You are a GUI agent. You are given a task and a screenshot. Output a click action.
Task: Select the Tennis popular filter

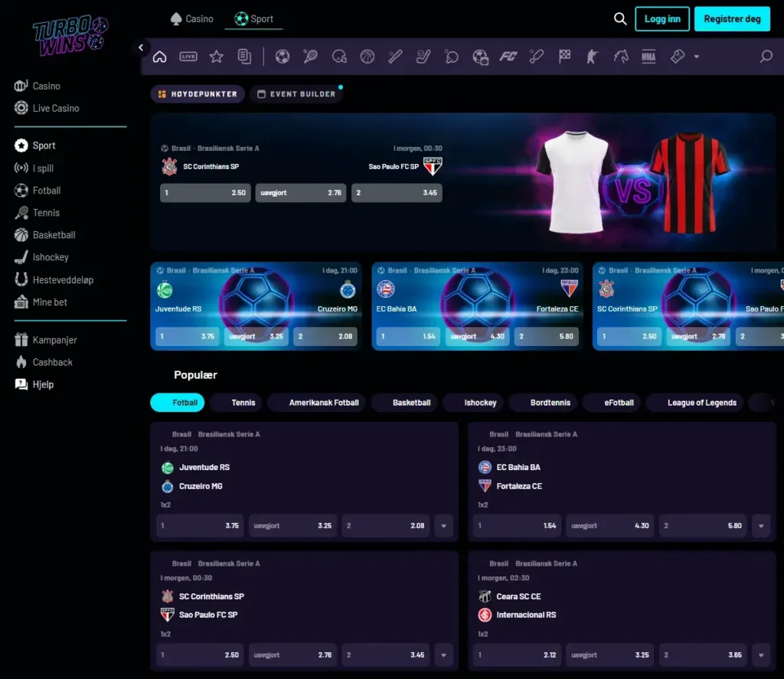pyautogui.click(x=237, y=403)
